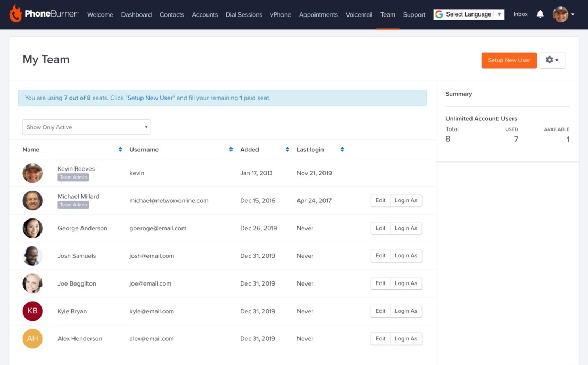Click the "Unlimited Account: Users" summary text
Viewport: 588px width, 365px height.
click(x=481, y=119)
